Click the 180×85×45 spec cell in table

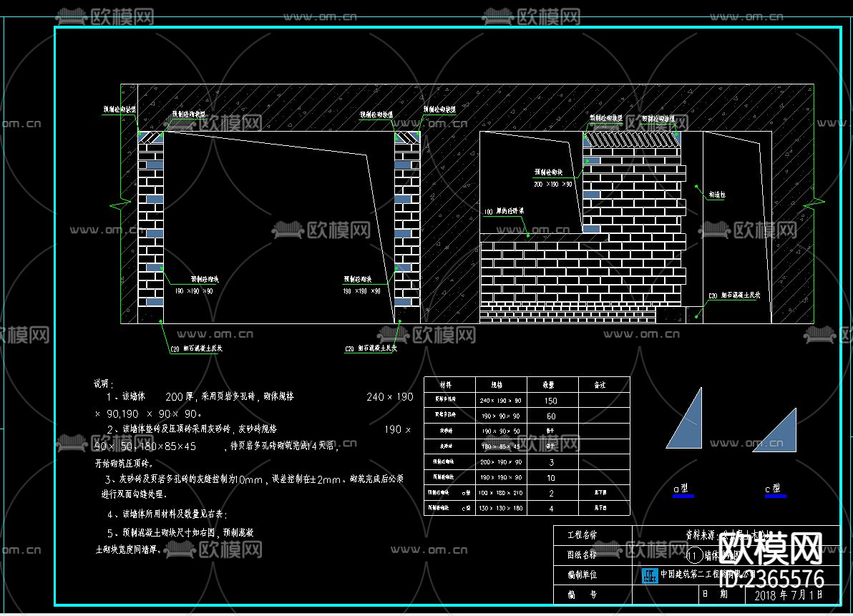(x=500, y=446)
